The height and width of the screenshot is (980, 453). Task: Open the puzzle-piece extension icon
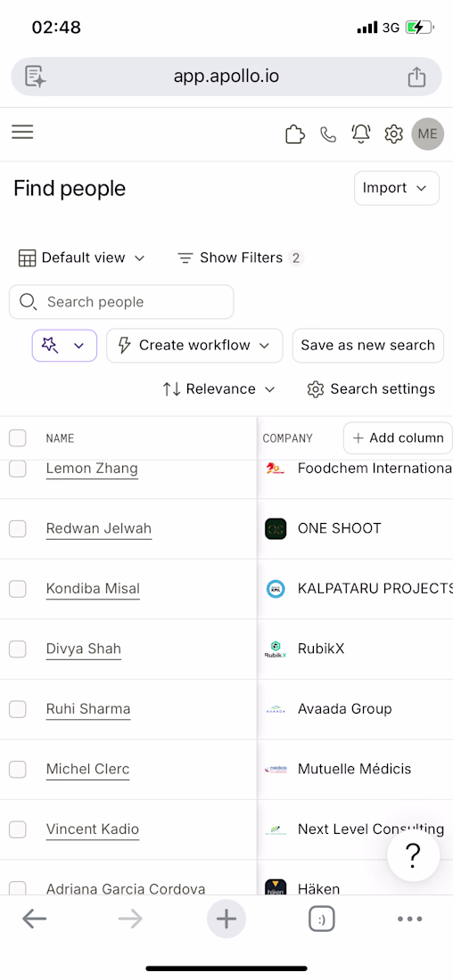(x=294, y=134)
